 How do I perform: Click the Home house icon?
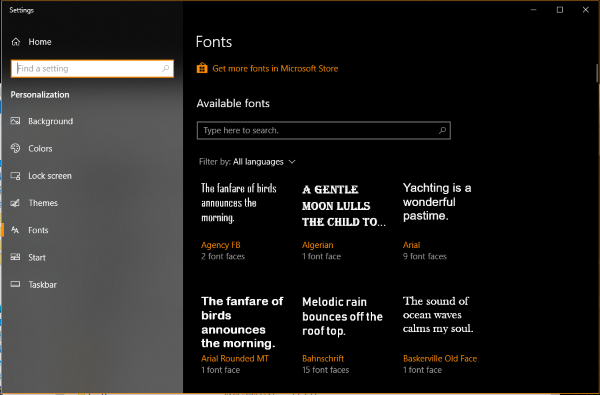pyautogui.click(x=16, y=42)
